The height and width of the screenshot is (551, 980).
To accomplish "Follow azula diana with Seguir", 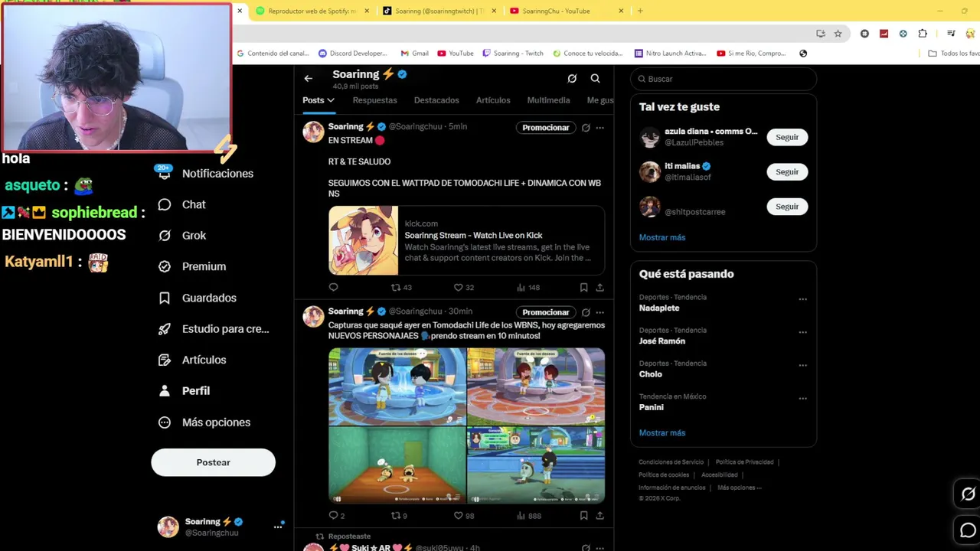I will (787, 137).
